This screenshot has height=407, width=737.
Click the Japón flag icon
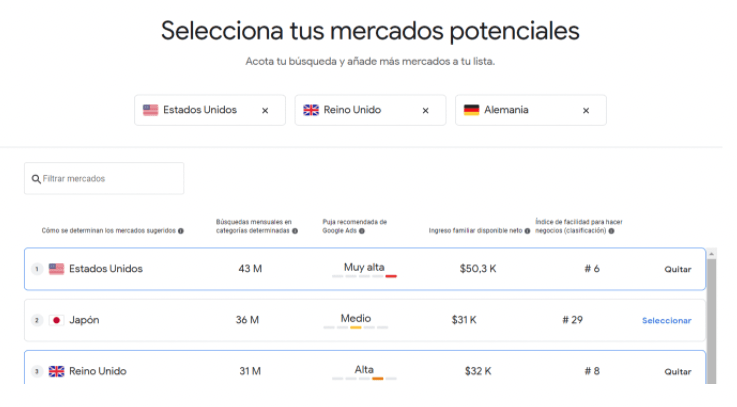click(x=56, y=320)
